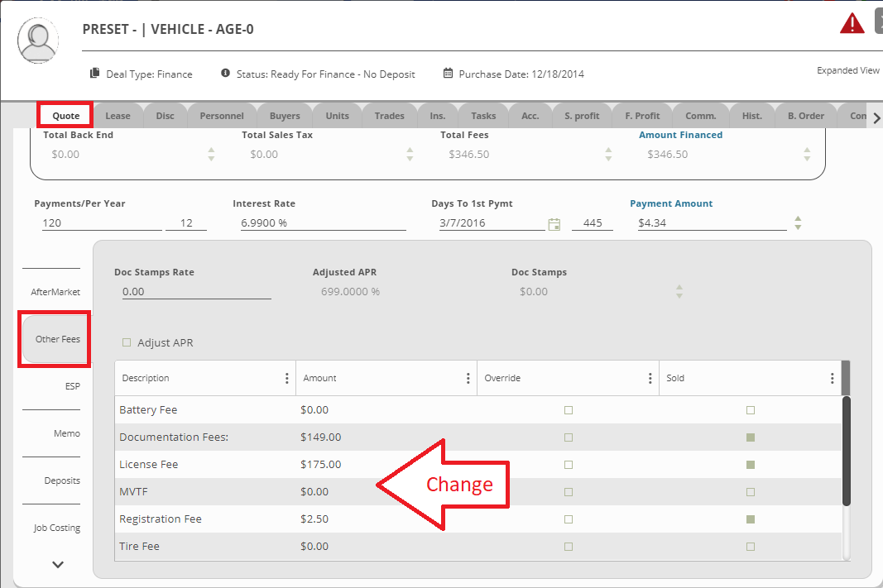The image size is (883, 588).
Task: Open Amount column options menu
Action: click(x=468, y=379)
